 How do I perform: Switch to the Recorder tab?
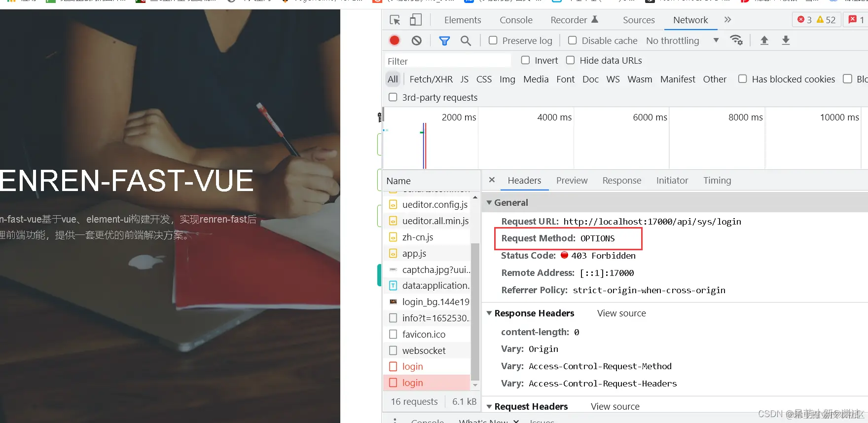point(574,20)
